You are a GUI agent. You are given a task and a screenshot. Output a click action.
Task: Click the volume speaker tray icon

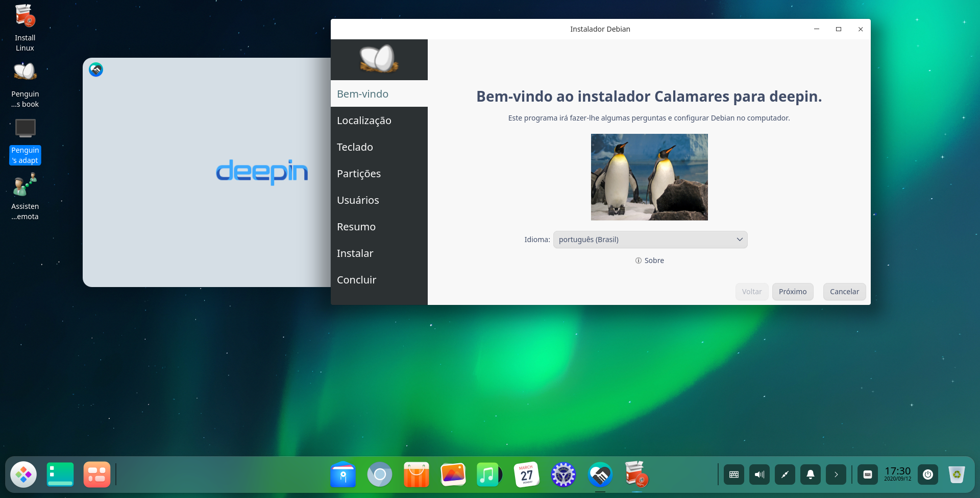click(x=759, y=475)
